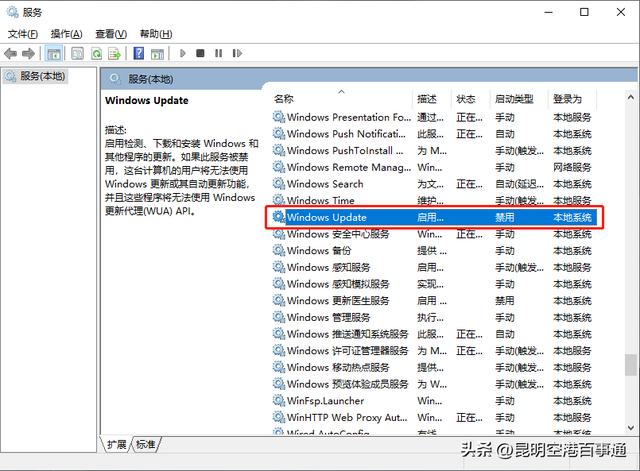Select the Windows 安全中心服务 row
This screenshot has height=471, width=640.
434,234
